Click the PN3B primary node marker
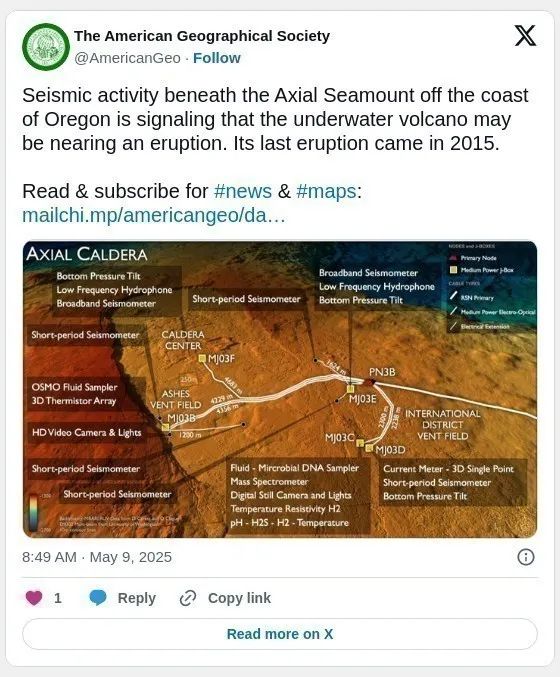Image resolution: width=560 pixels, height=677 pixels. 370,382
